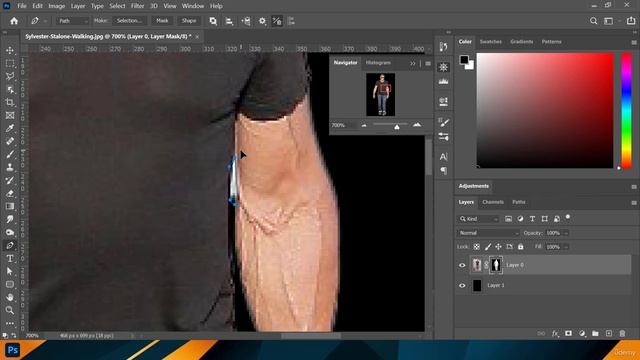The image size is (640, 360).
Task: Open the Fill dropdown arrow
Action: coord(566,247)
